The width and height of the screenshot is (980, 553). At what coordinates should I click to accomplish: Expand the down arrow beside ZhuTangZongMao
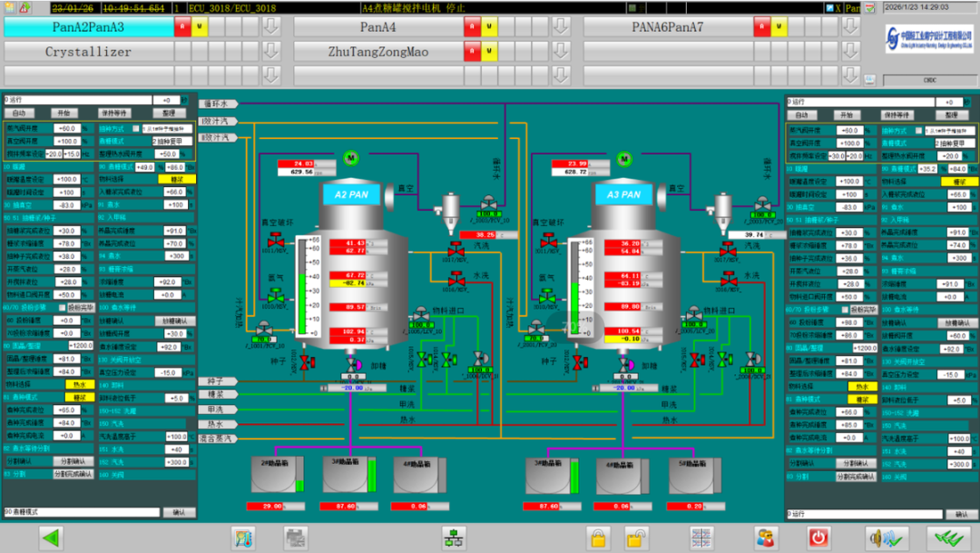pos(561,51)
